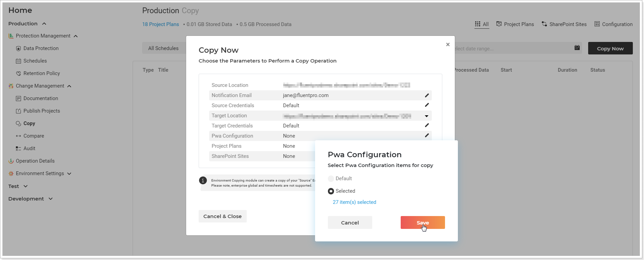Click the Retention Policy icon
This screenshot has height=260, width=644.
(x=18, y=73)
